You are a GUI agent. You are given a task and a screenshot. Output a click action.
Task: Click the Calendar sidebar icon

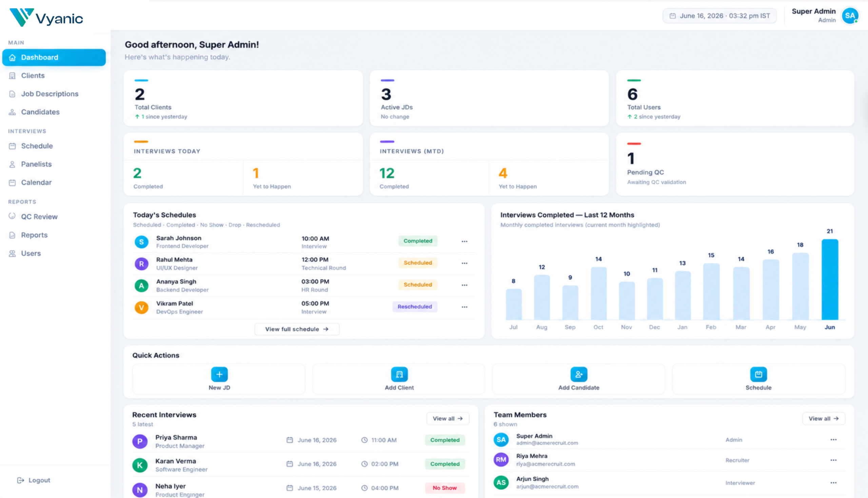click(x=12, y=183)
